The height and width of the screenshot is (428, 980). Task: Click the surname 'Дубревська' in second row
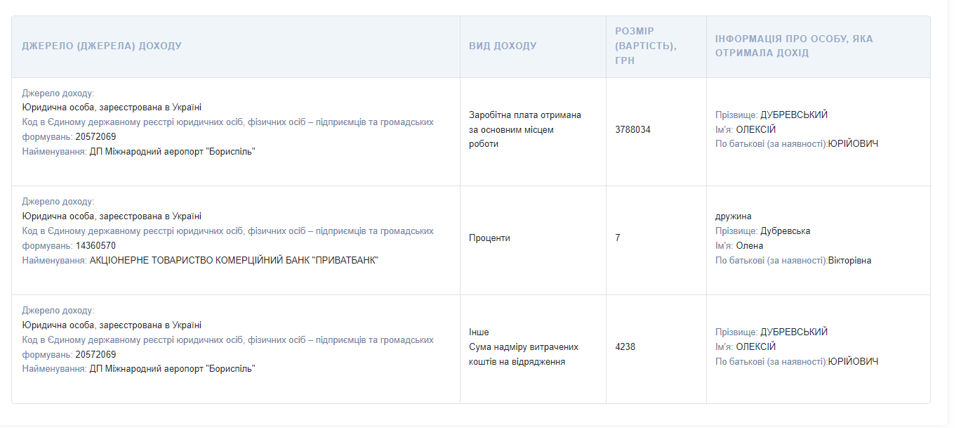coord(785,231)
